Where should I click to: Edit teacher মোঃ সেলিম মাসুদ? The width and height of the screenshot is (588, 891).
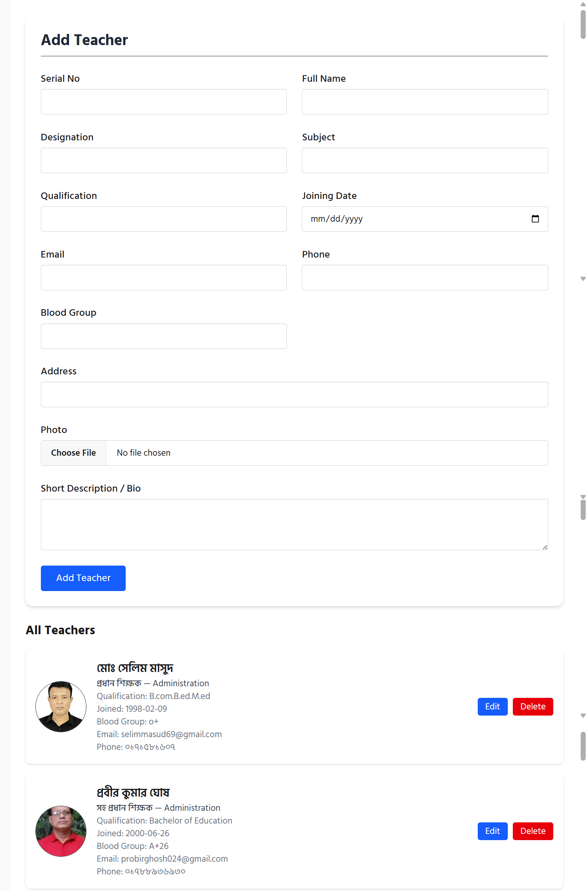point(492,706)
